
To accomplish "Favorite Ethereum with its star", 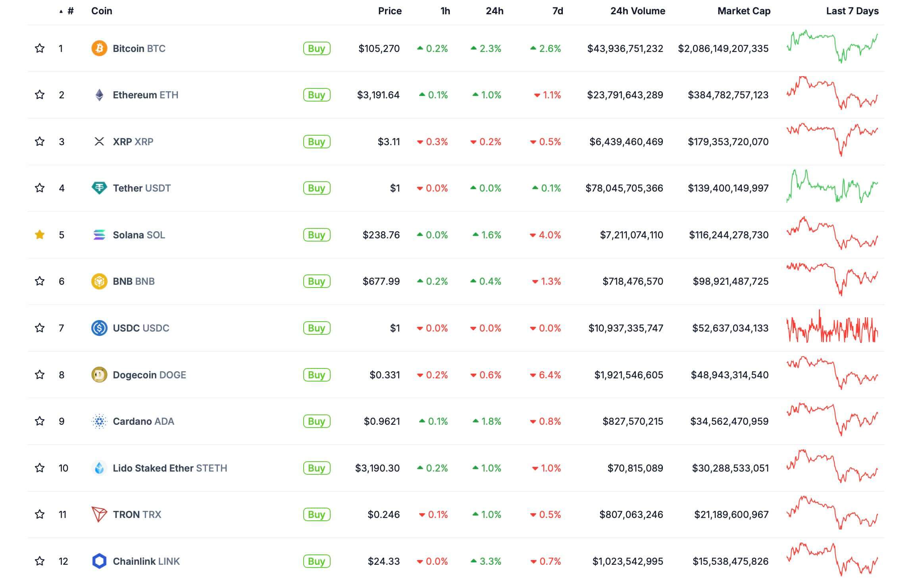I will tap(40, 95).
